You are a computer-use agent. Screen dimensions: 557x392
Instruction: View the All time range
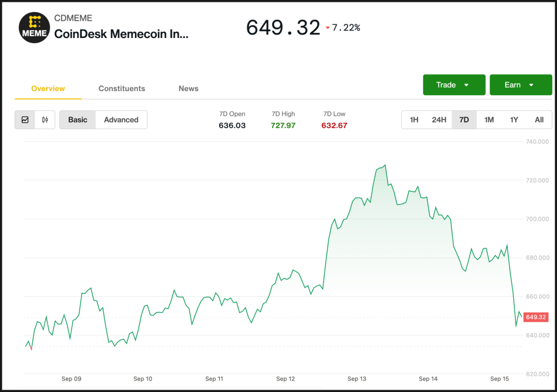click(x=539, y=120)
